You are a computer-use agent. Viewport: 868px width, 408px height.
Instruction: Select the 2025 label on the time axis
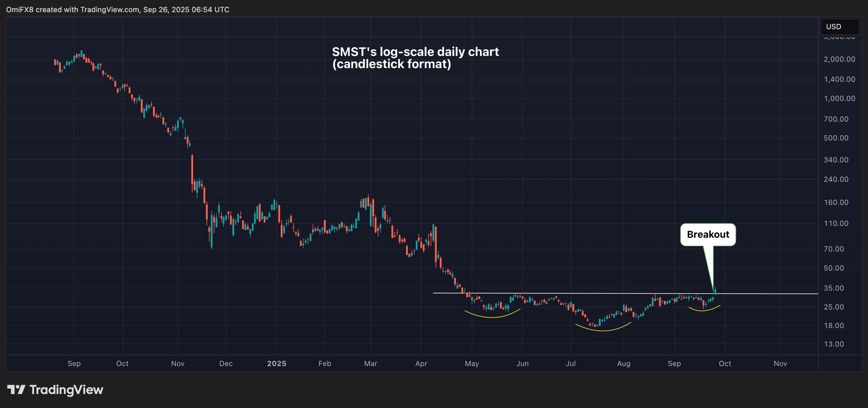point(277,364)
